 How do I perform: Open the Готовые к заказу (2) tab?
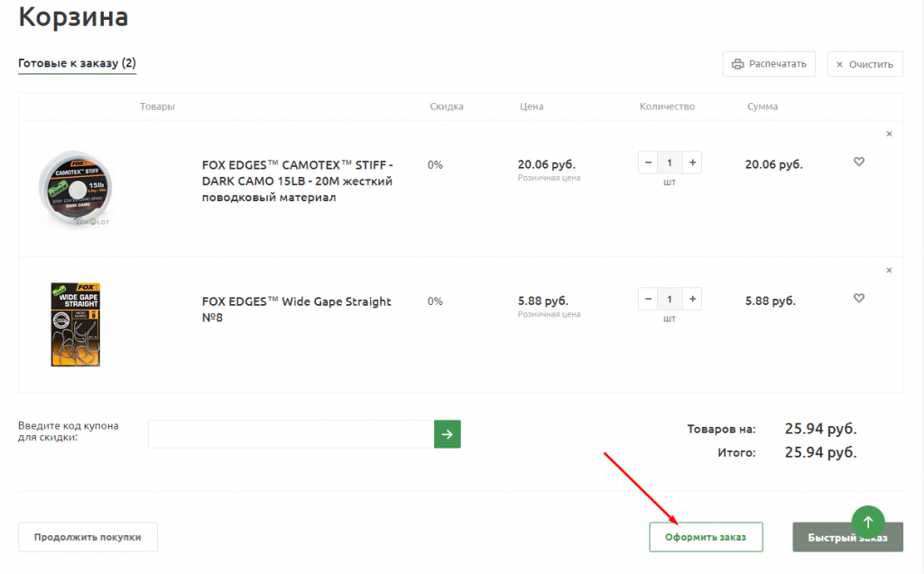tap(77, 63)
